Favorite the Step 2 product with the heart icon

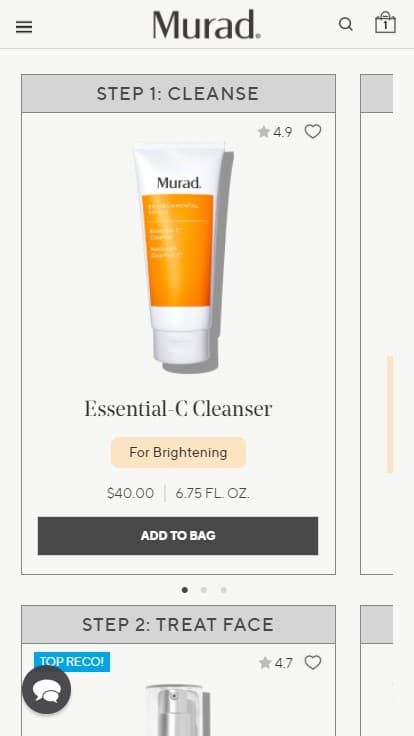coord(313,662)
